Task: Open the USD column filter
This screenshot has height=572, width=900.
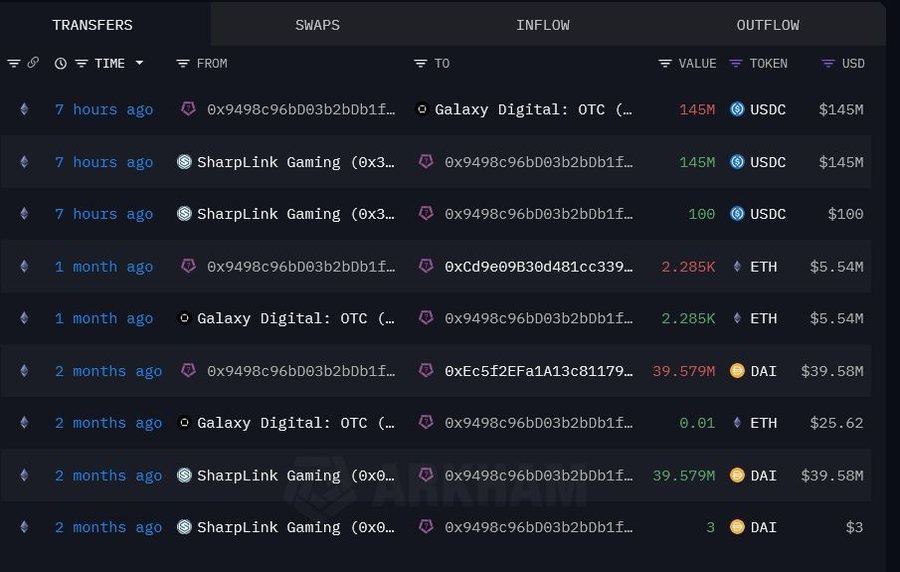Action: (x=828, y=64)
